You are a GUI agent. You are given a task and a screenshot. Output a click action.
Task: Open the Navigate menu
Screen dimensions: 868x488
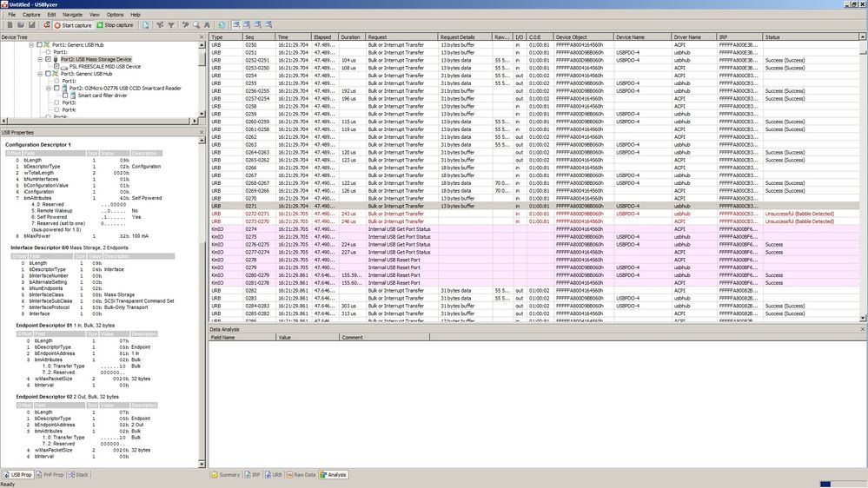pyautogui.click(x=72, y=15)
